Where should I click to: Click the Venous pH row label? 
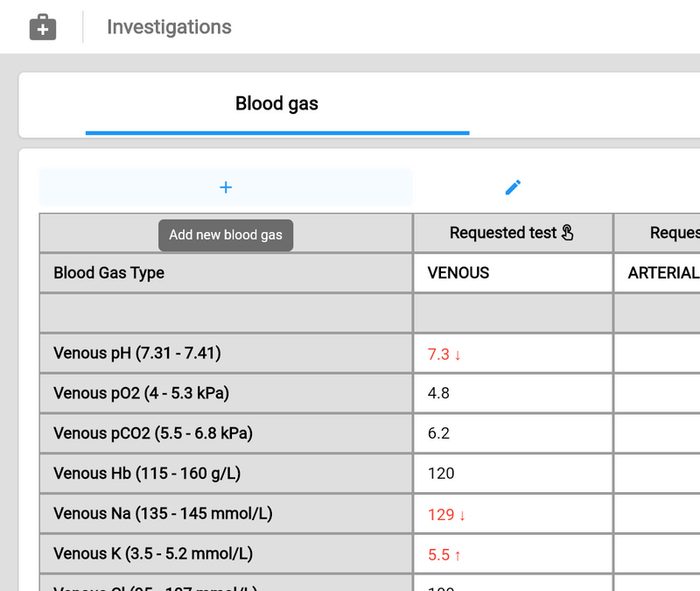click(137, 353)
